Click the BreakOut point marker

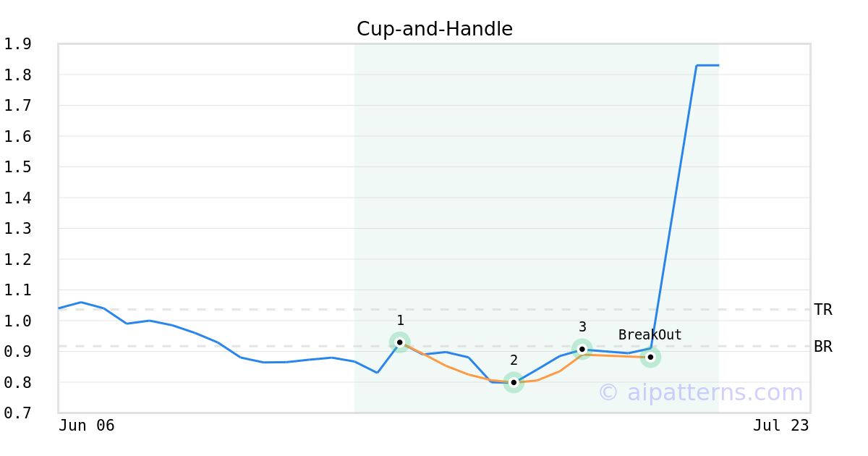click(650, 357)
